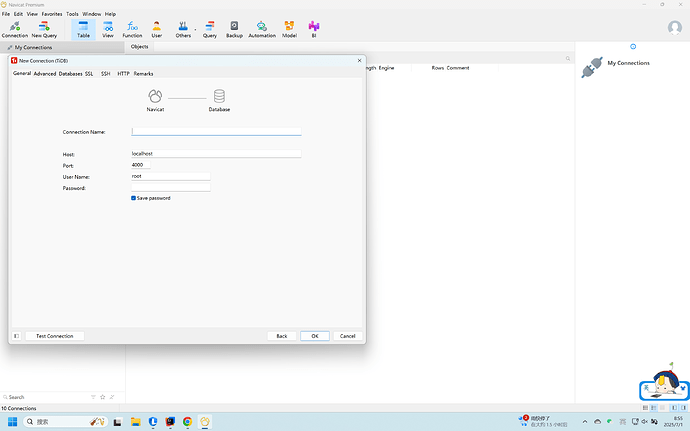Toggle the Save password checkbox
The image size is (690, 431).
pyautogui.click(x=133, y=198)
